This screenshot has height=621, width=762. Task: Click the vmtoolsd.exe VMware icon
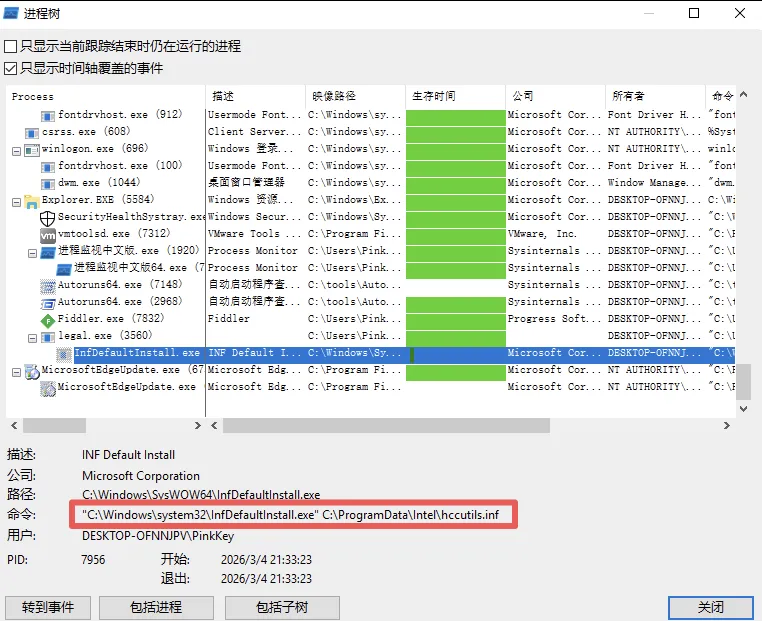pos(48,235)
